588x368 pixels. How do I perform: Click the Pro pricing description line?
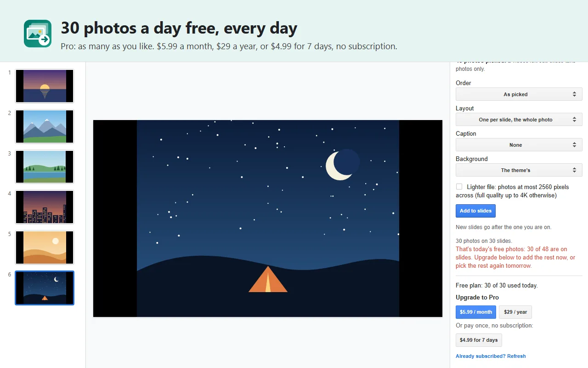click(x=229, y=46)
